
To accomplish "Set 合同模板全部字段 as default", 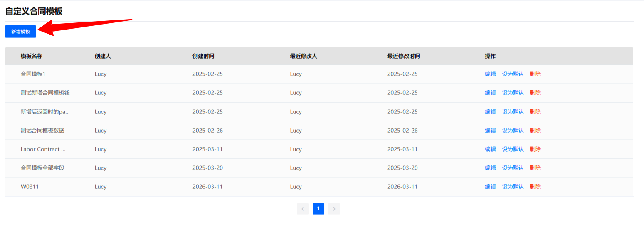I will [x=513, y=168].
